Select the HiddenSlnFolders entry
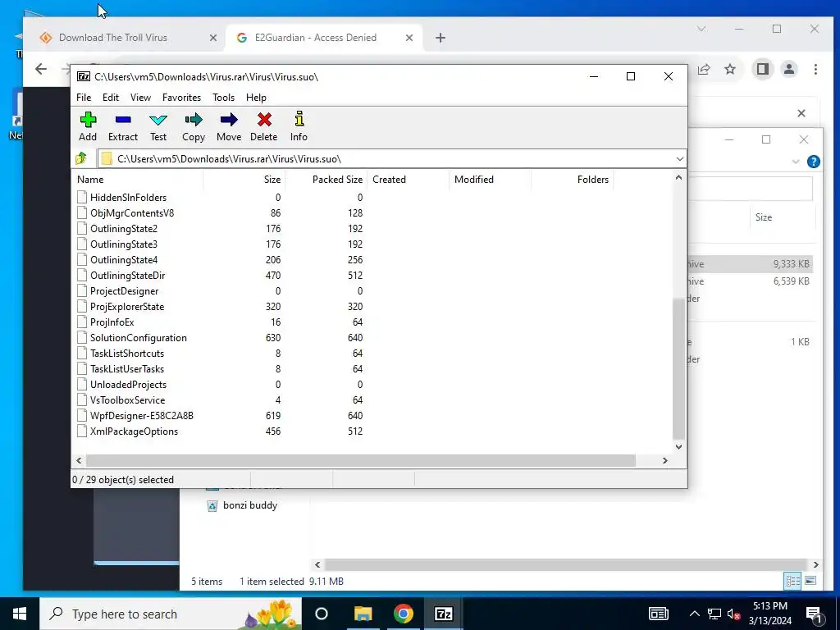Viewport: 840px width, 630px height. [x=128, y=197]
